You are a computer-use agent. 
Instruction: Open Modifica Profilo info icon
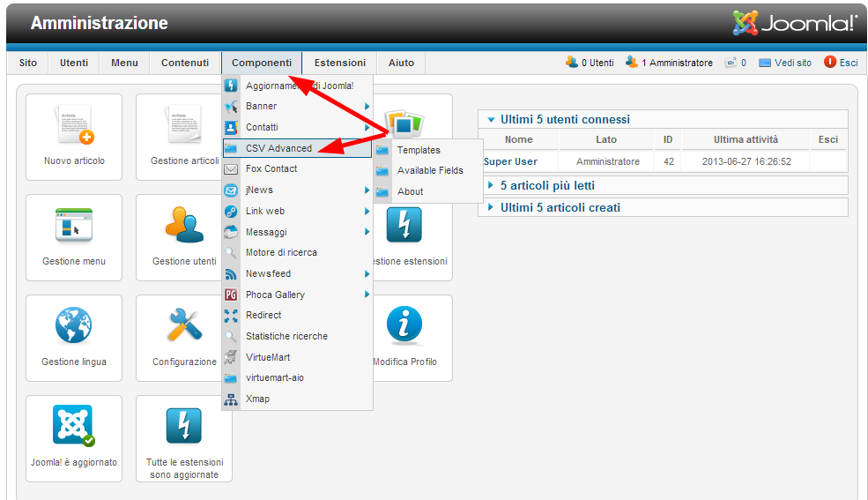404,325
